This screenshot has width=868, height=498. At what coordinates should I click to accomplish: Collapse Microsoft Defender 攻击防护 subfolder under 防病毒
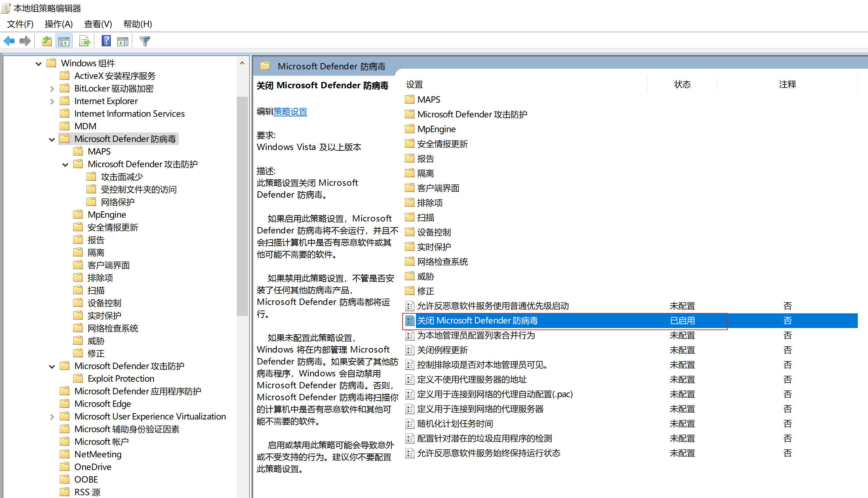point(65,165)
